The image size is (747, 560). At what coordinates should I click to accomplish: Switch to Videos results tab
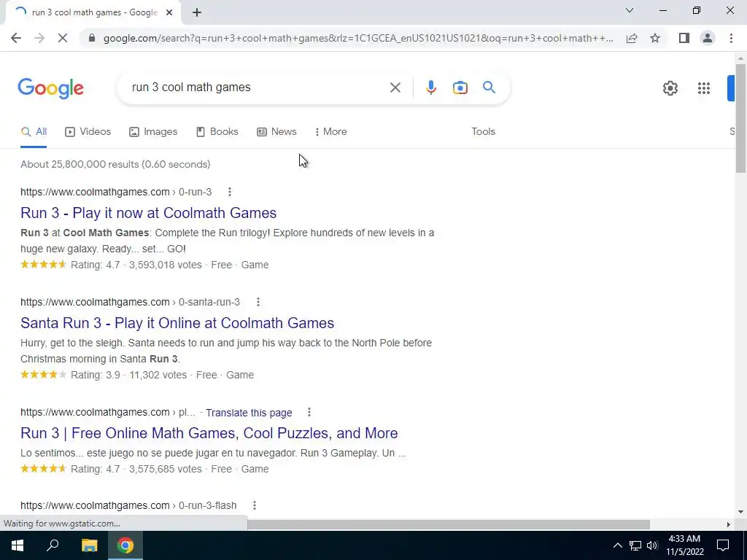[x=88, y=132]
